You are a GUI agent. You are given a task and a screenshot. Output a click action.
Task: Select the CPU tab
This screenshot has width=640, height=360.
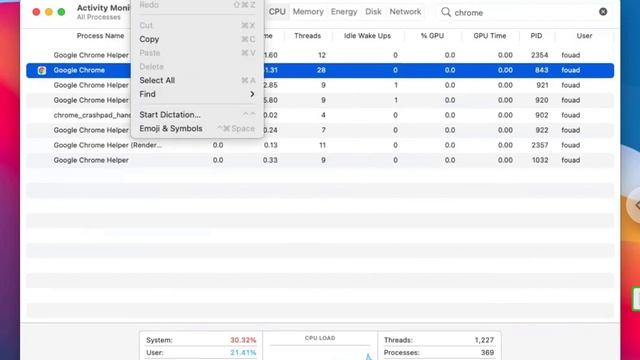(277, 12)
